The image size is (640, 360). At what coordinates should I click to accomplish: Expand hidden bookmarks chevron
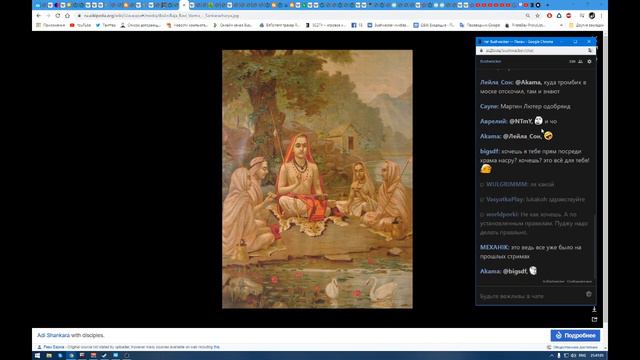coord(561,25)
